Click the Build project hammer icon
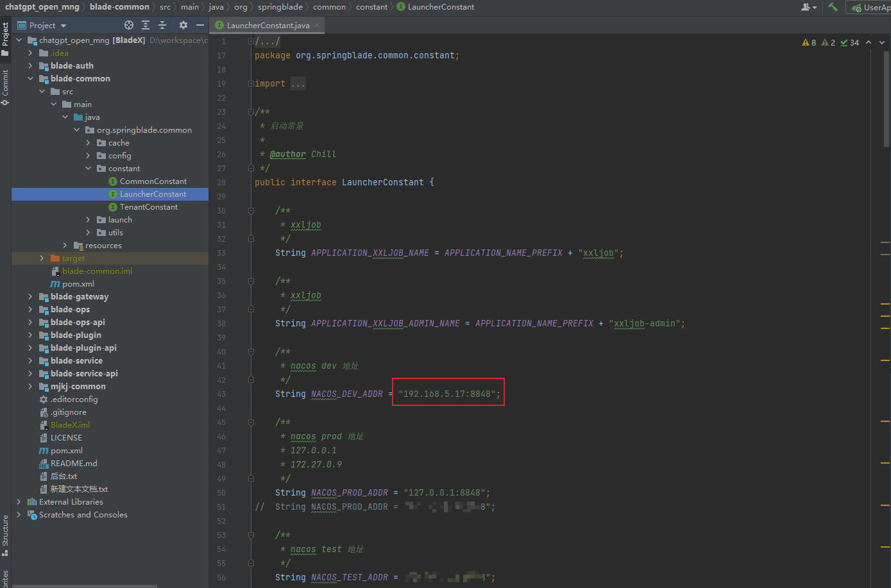This screenshot has width=891, height=588. [832, 6]
